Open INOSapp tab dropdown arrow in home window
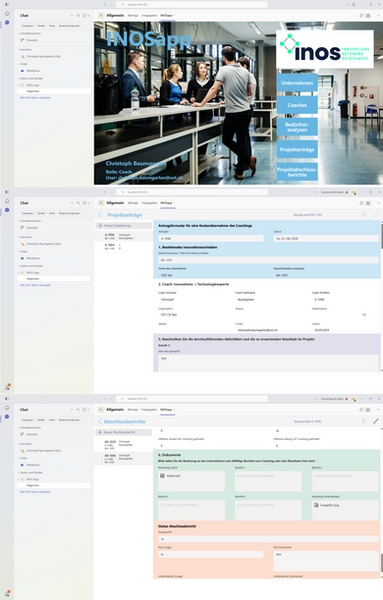383x600 pixels. coord(174,15)
